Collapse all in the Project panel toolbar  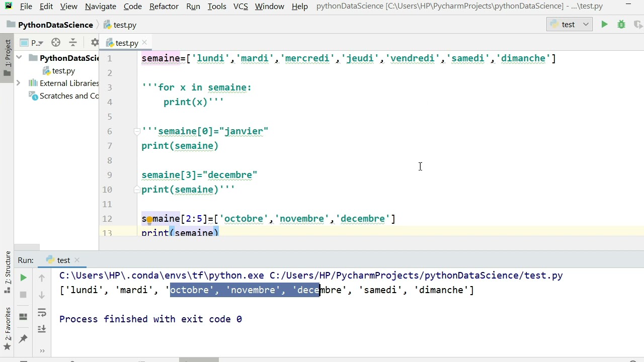73,42
